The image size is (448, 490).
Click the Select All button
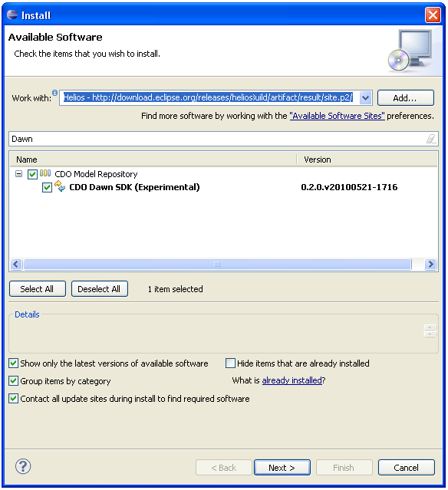point(38,289)
